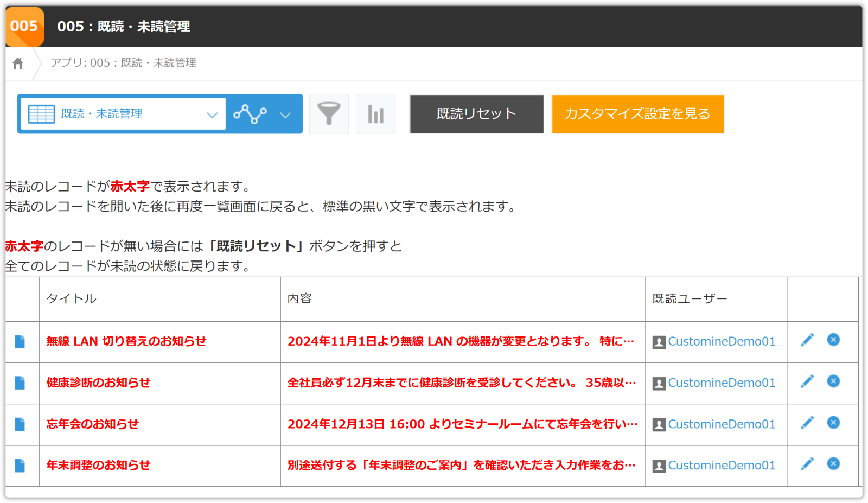
Task: Click the カスタマイズ設定を見る button
Action: tap(637, 114)
